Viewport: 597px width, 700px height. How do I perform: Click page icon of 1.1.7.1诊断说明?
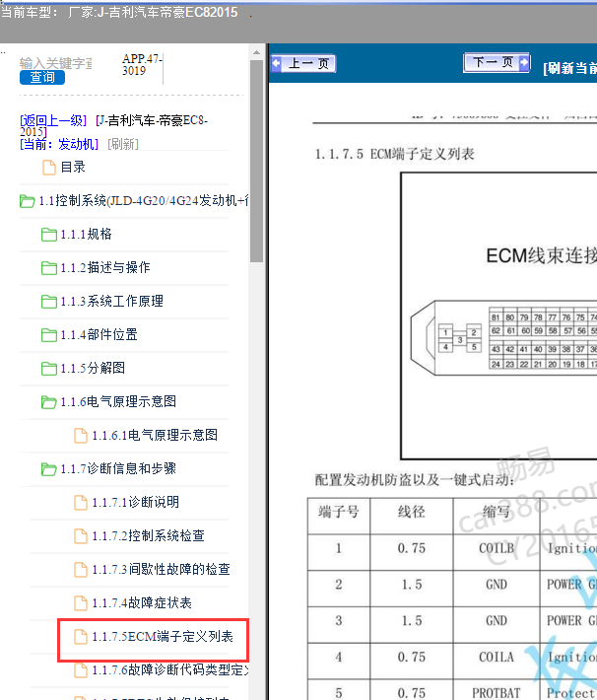pos(81,502)
